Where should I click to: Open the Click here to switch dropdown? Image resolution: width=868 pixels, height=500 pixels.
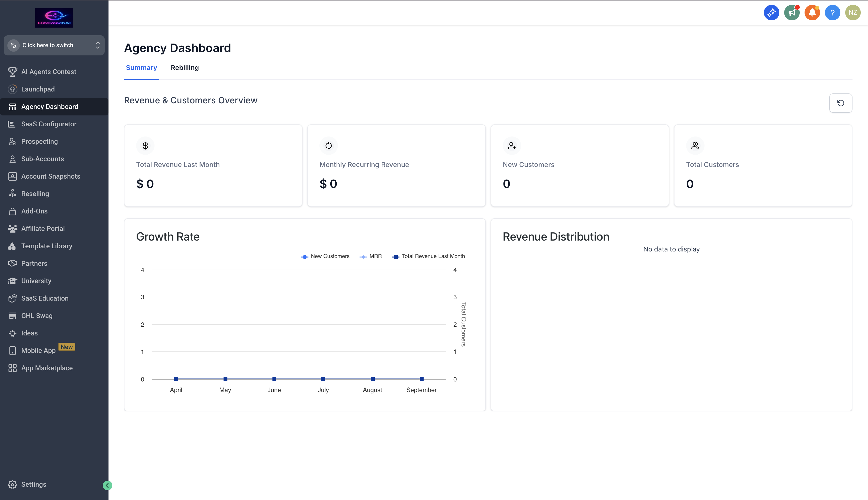coord(54,45)
